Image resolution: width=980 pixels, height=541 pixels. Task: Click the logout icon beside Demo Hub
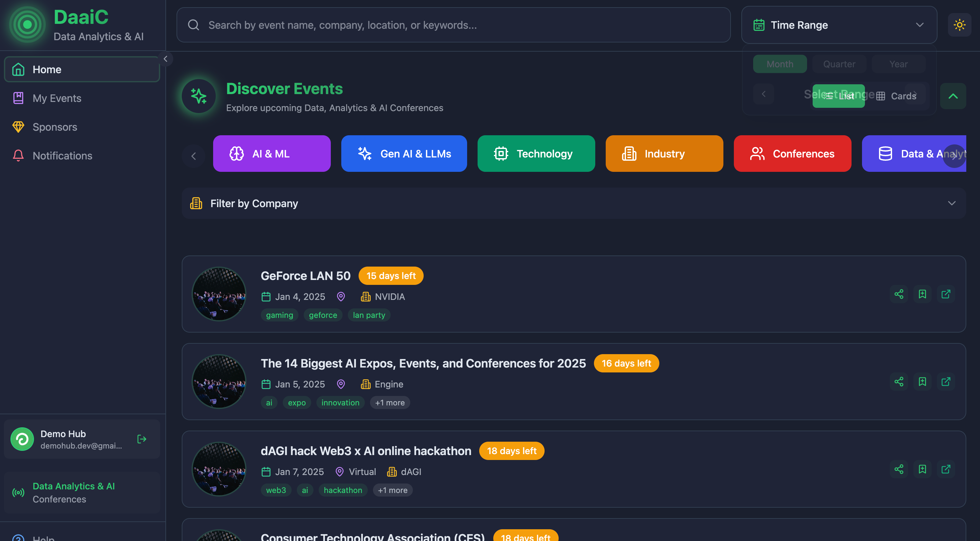[x=142, y=439]
